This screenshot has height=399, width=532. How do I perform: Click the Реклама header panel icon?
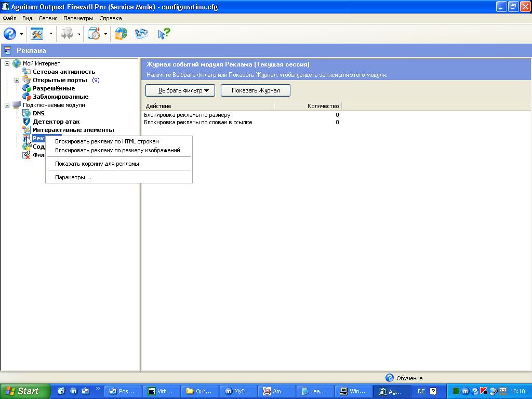point(7,50)
